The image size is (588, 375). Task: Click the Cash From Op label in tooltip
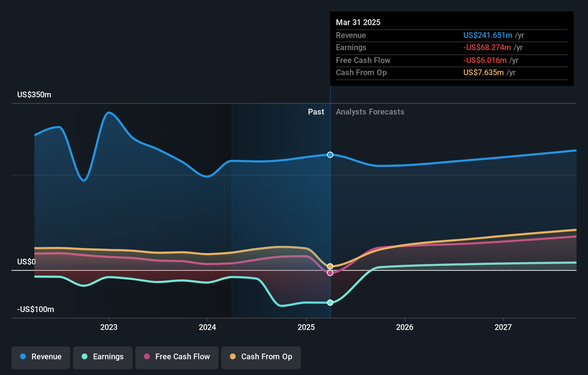(361, 72)
